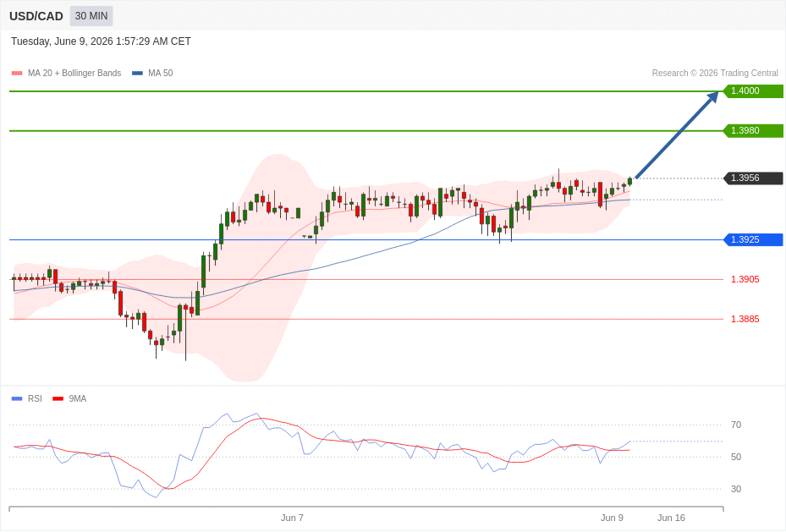Click the RSI 70 level label
Viewport: 786px width, 532px height.
coord(736,425)
